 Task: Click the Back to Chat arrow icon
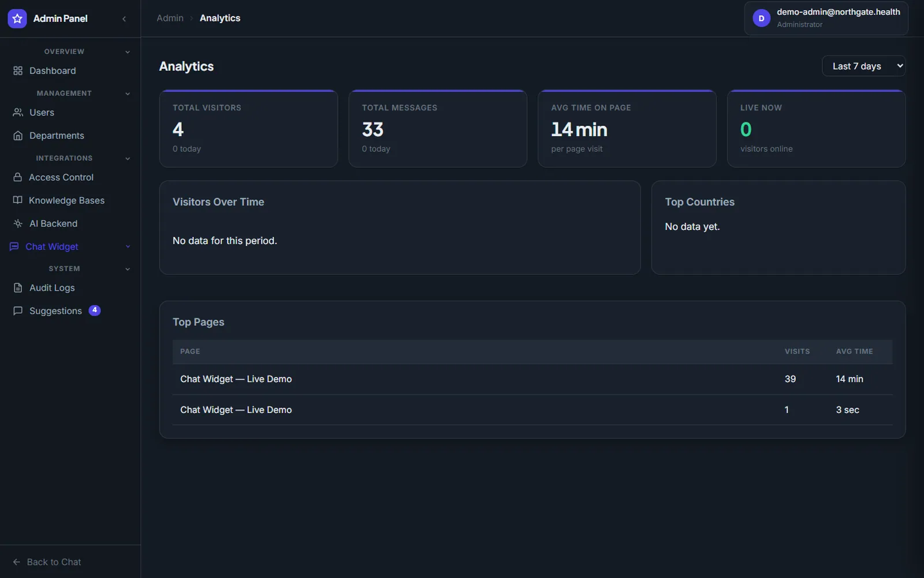click(17, 562)
